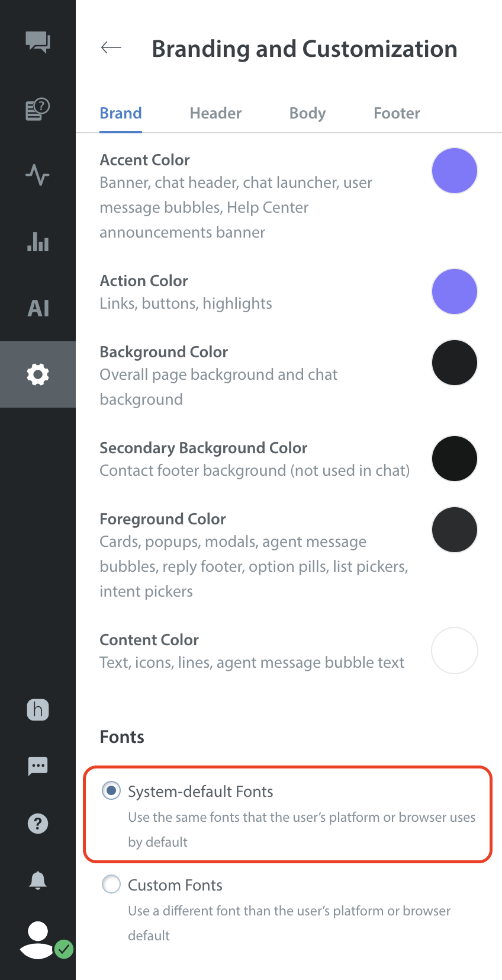
Task: Open the Background Color swatch
Action: pos(455,363)
